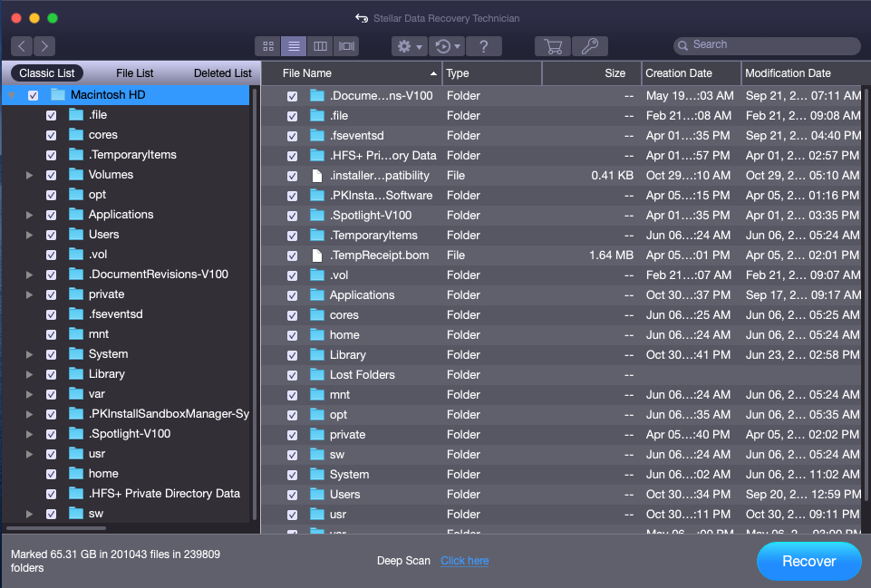Uncheck the .TempReceipt.bom row checkbox
The width and height of the screenshot is (871, 588).
pos(292,256)
